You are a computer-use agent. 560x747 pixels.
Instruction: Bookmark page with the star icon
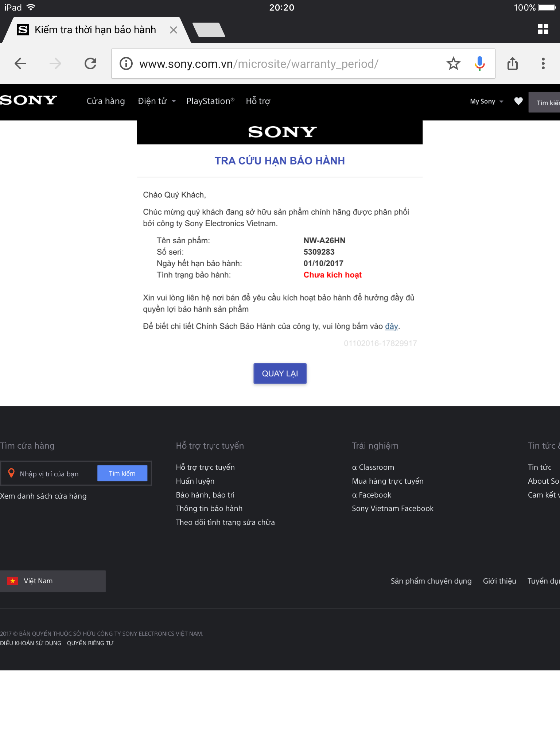(x=454, y=63)
